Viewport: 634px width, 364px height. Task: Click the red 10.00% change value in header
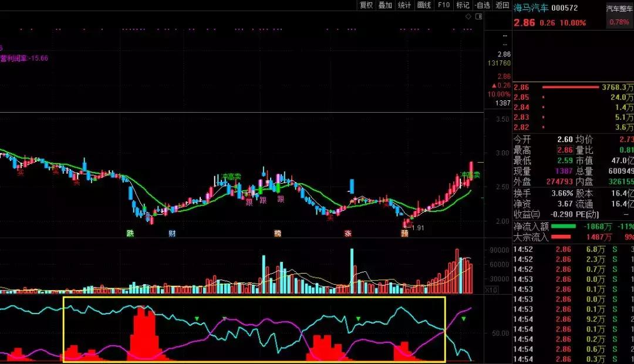coord(572,23)
